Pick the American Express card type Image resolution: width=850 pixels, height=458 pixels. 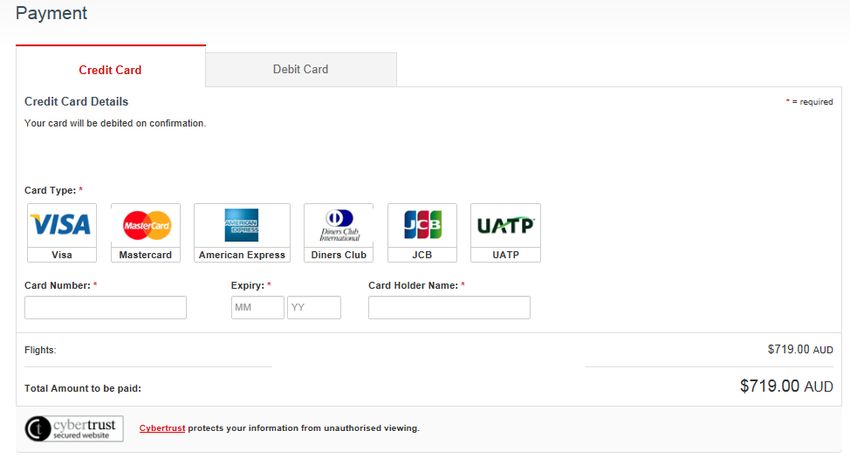pos(242,233)
